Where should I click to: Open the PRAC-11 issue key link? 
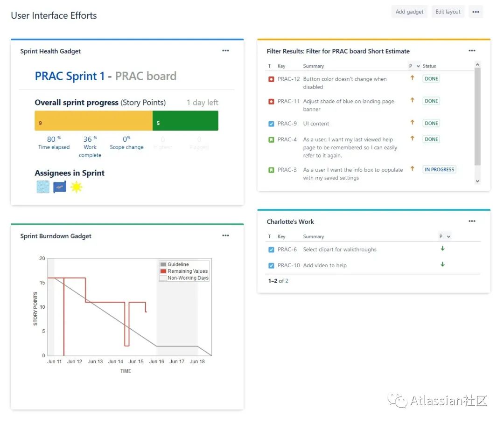[x=288, y=102]
